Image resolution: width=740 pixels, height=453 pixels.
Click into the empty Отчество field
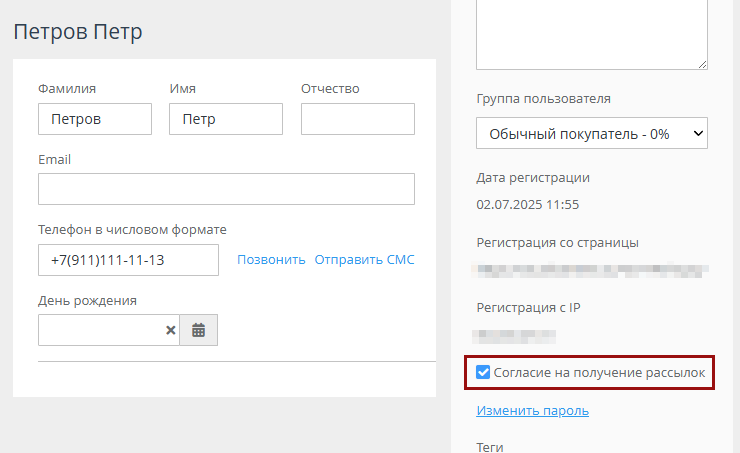(x=357, y=119)
